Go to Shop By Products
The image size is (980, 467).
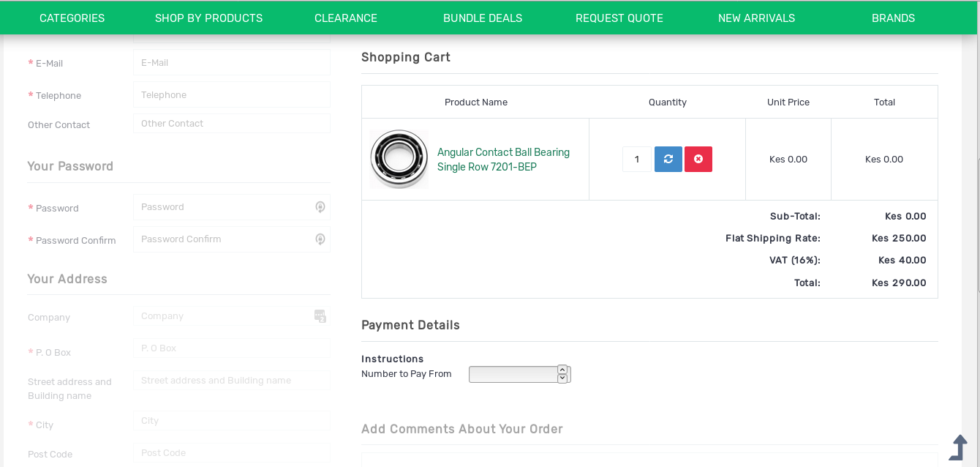click(x=208, y=18)
